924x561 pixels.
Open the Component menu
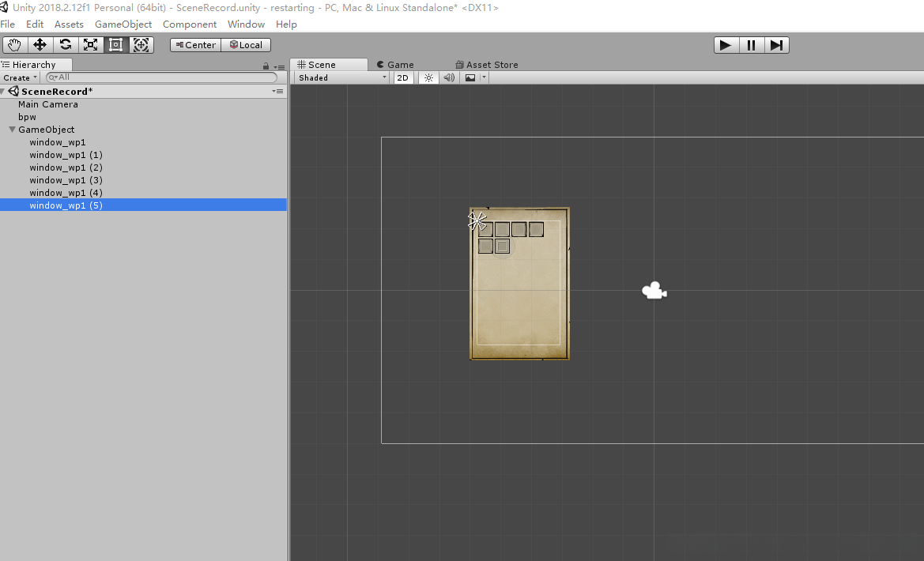[x=190, y=24]
